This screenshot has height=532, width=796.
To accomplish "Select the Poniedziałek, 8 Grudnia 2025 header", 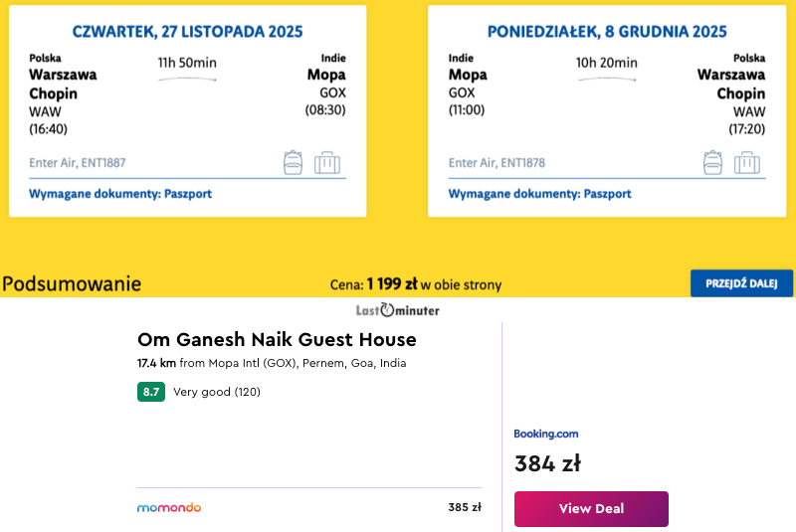I will (x=607, y=32).
